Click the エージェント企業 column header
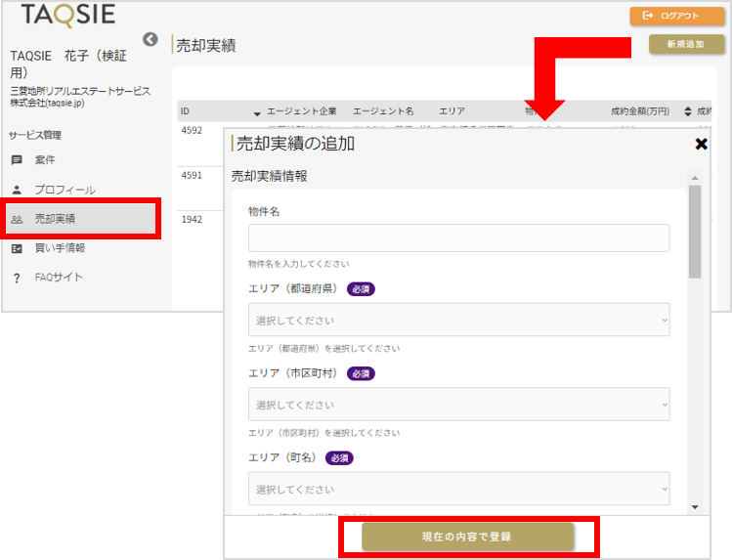Image resolution: width=732 pixels, height=560 pixels. [302, 111]
